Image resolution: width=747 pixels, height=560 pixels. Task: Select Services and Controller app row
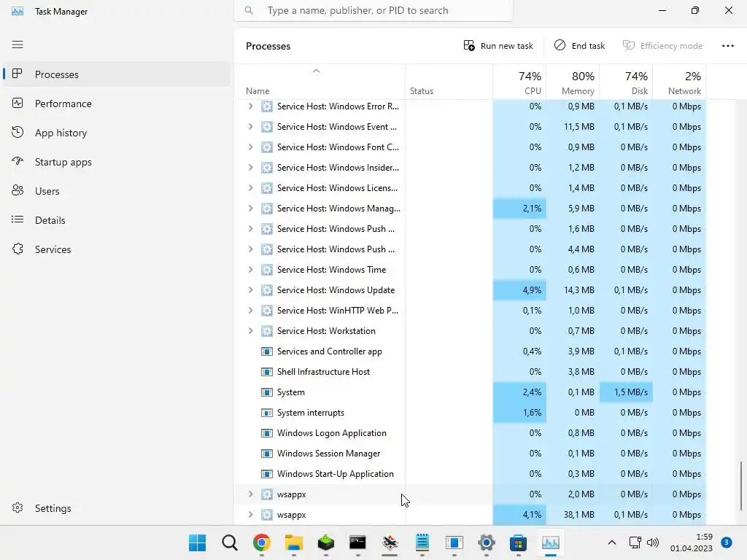471,351
